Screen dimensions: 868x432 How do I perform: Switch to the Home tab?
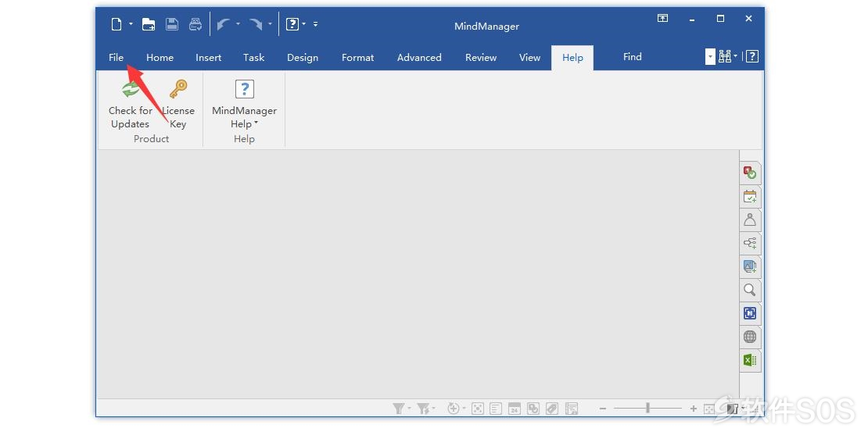(x=160, y=58)
